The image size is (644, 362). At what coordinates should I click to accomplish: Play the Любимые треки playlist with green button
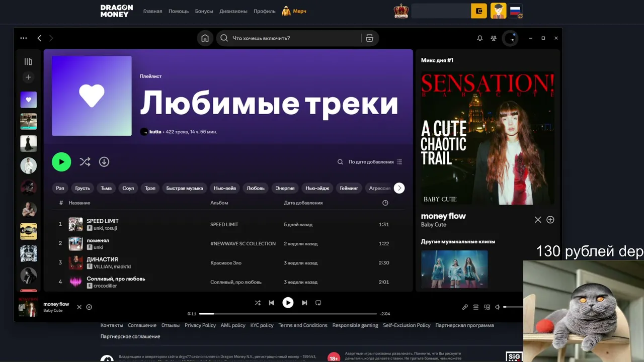(61, 162)
